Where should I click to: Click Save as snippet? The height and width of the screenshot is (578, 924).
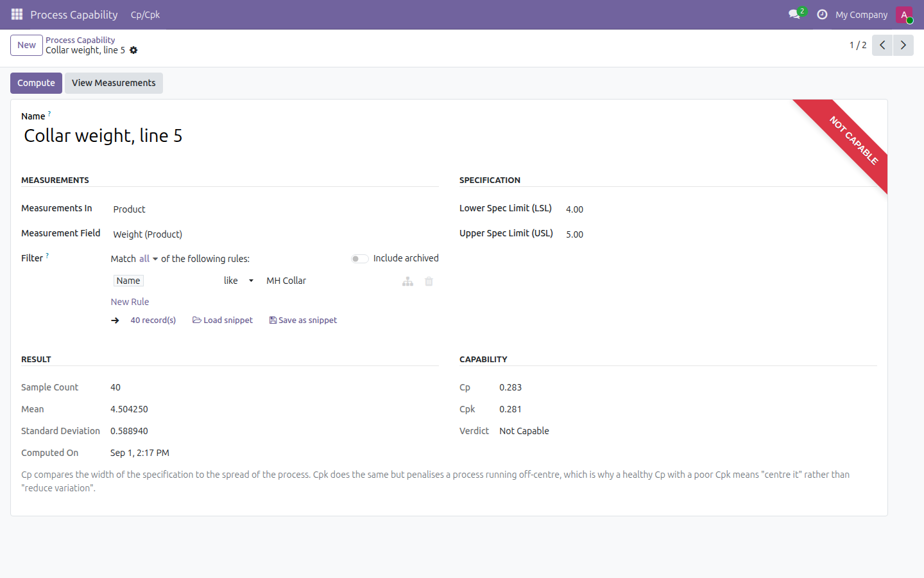click(x=303, y=320)
